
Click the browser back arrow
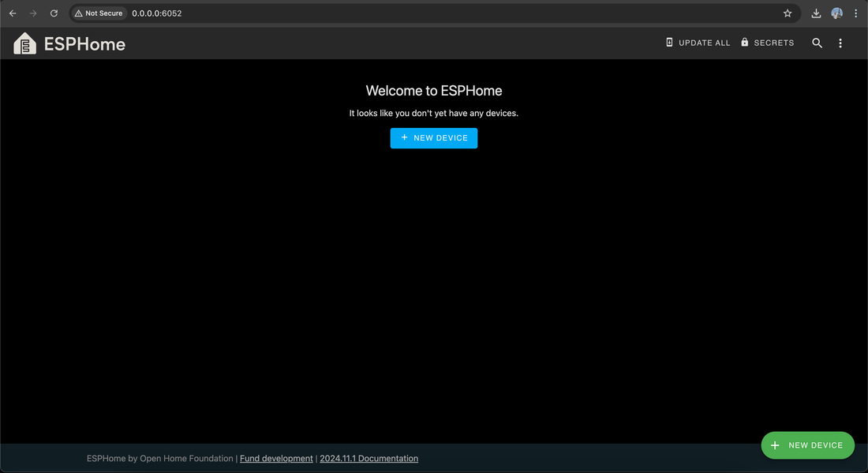click(x=12, y=13)
